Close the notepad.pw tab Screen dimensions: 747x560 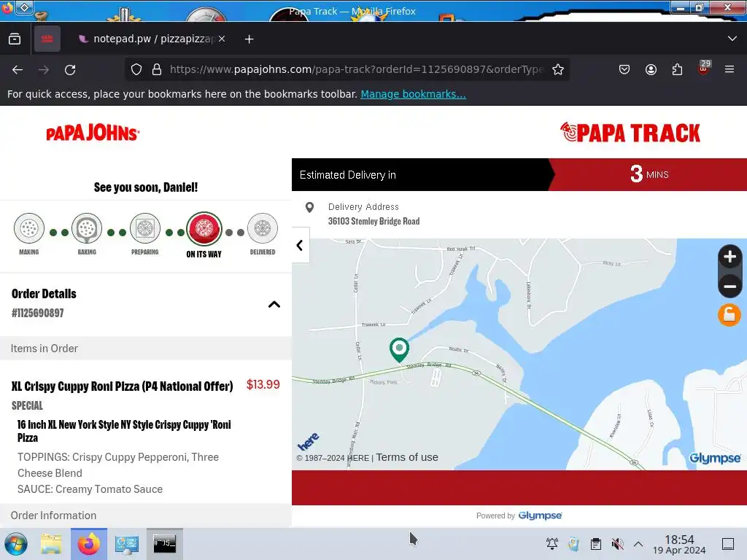(x=222, y=39)
